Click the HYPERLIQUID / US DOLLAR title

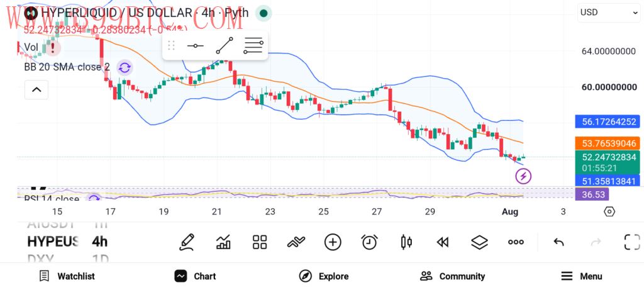pos(117,13)
